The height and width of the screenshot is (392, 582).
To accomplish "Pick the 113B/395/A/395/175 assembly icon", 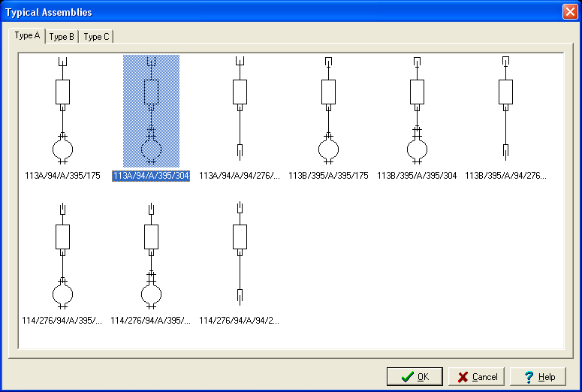I will [x=328, y=110].
